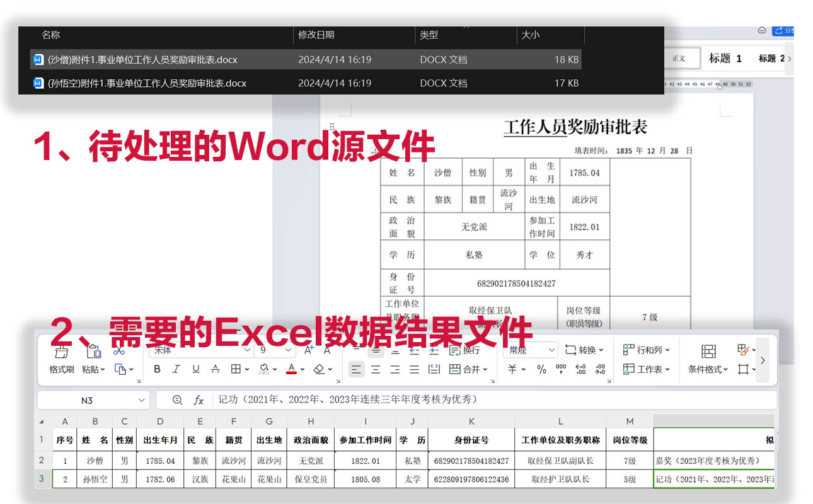The width and height of the screenshot is (813, 504).
Task: Open the 行和列 rows and columns menu
Action: click(x=647, y=350)
